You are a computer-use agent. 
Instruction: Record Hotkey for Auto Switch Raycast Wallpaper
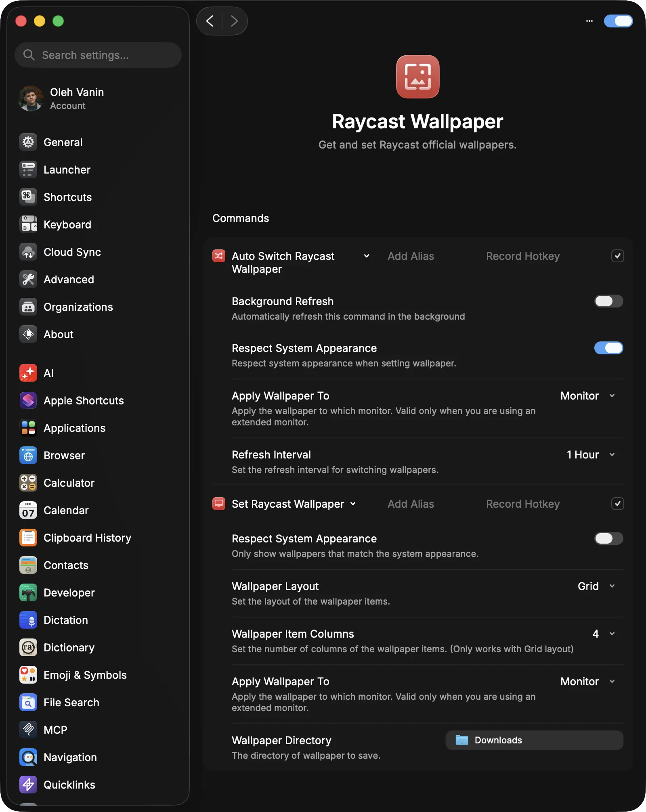pos(523,256)
